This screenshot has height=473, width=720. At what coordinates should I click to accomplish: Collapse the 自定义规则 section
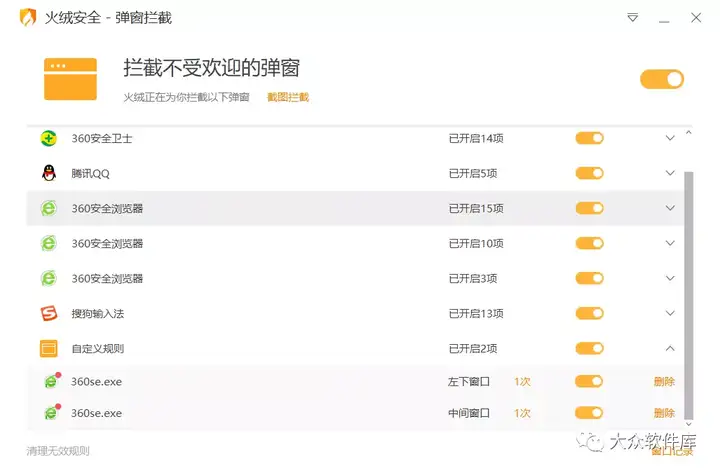(x=670, y=349)
